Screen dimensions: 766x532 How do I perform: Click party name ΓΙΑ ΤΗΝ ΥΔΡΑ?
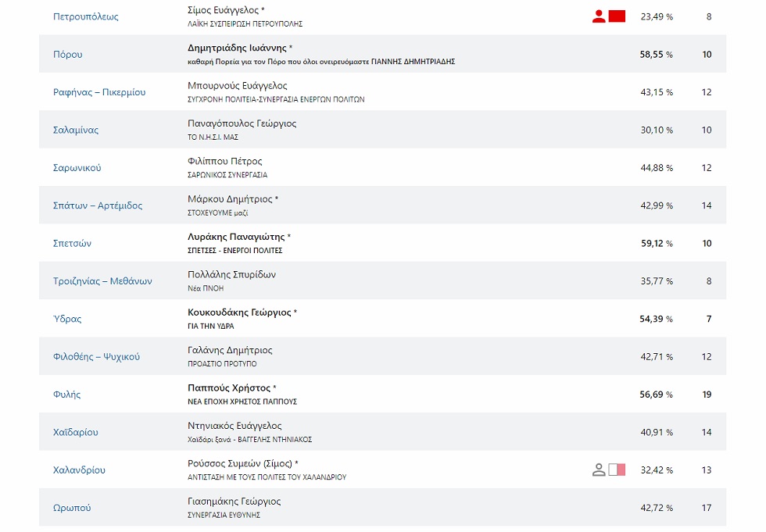(x=211, y=326)
